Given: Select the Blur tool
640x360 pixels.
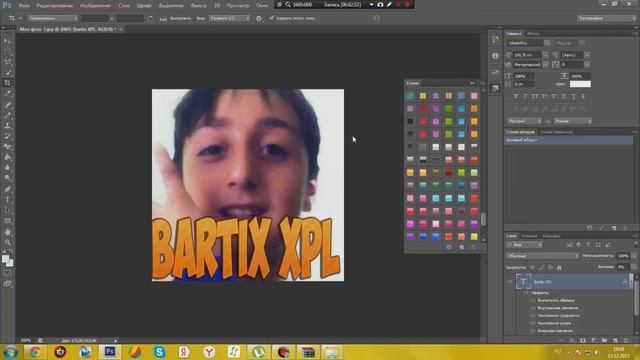Looking at the screenshot, I should click(x=7, y=168).
